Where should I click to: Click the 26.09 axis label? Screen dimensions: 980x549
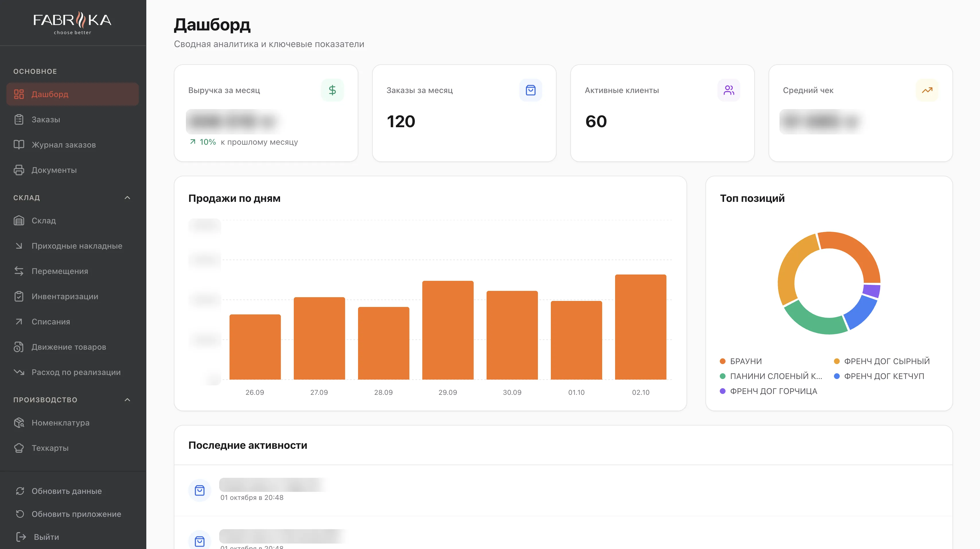tap(255, 393)
